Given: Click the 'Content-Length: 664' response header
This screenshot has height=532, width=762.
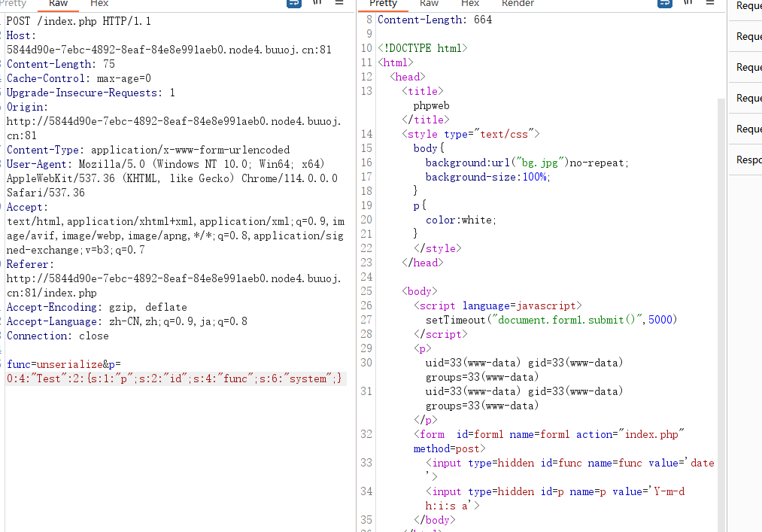Looking at the screenshot, I should tap(435, 20).
